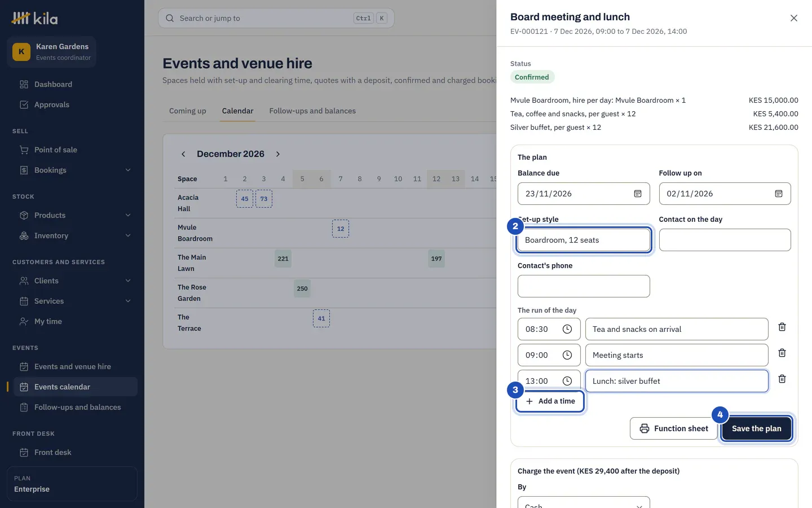Open the Follow up on calendar picker icon
Viewport: 812px width, 508px height.
pos(779,194)
